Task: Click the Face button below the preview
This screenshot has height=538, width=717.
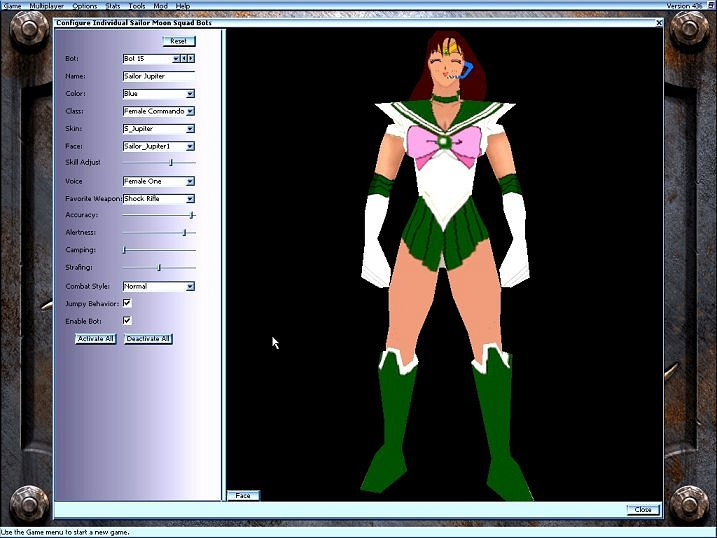Action: (x=243, y=495)
